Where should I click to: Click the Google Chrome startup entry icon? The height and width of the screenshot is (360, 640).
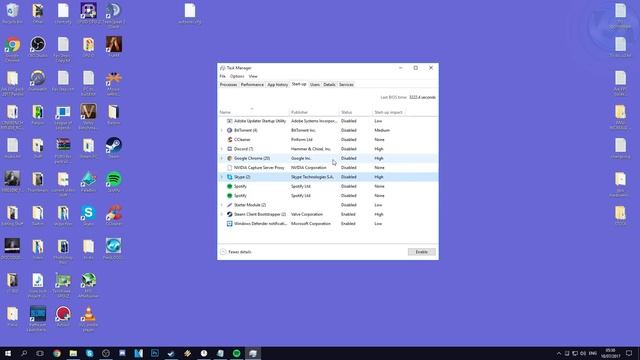pos(229,158)
